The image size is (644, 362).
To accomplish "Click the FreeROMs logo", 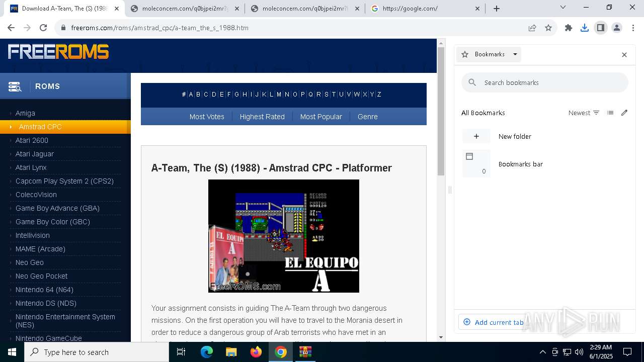I will (58, 52).
